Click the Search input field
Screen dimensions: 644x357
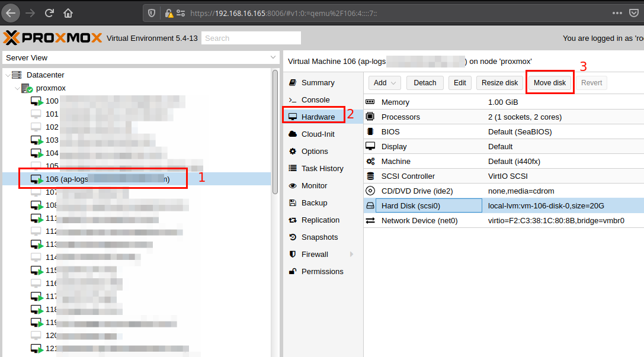click(x=251, y=38)
